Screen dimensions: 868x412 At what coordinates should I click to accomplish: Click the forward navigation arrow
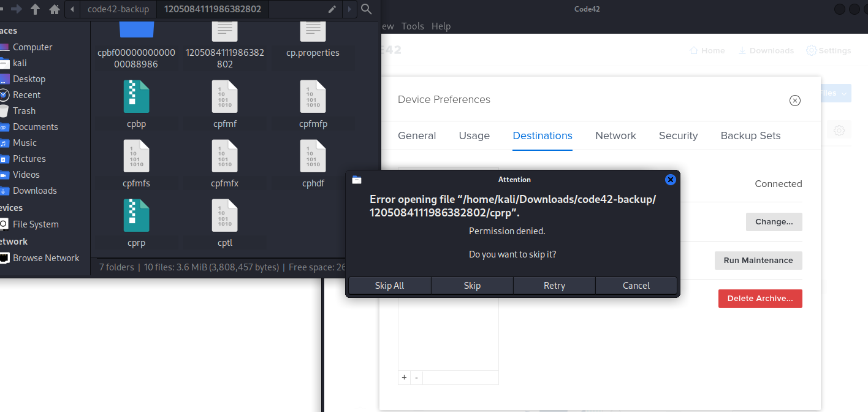pyautogui.click(x=17, y=9)
